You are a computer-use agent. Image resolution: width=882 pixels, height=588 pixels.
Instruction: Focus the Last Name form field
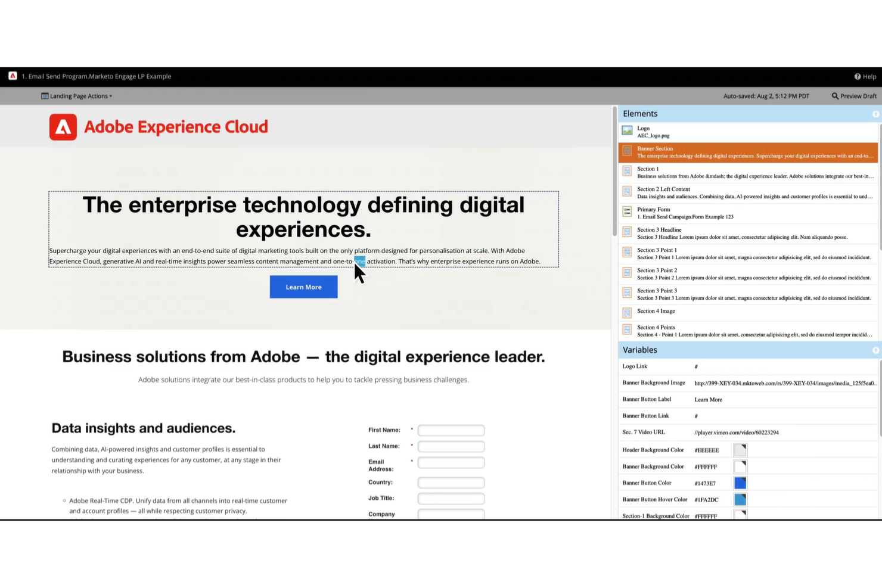[x=451, y=446]
